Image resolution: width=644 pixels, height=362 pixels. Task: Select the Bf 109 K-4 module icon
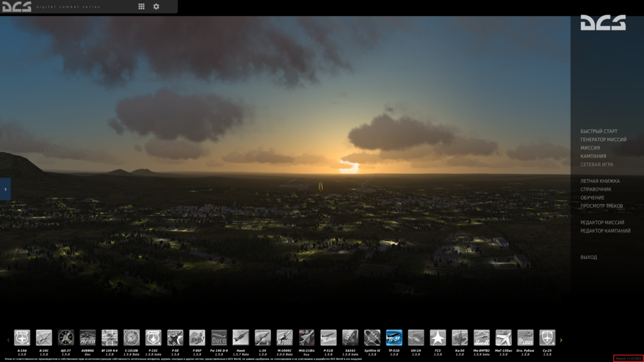coord(109,338)
